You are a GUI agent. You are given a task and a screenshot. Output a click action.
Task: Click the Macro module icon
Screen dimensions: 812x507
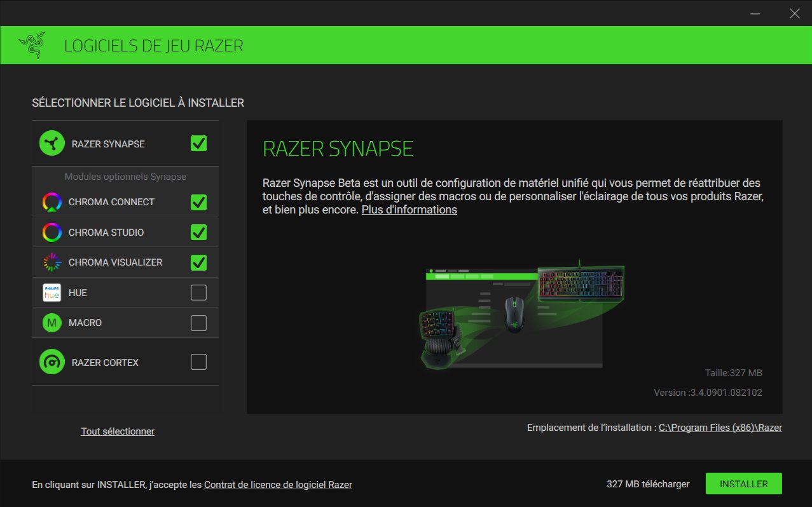tap(52, 322)
